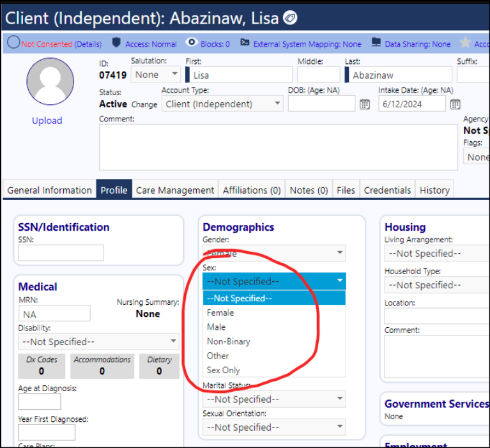Click the Access: Normal link
This screenshot has width=490, height=448.
(151, 44)
